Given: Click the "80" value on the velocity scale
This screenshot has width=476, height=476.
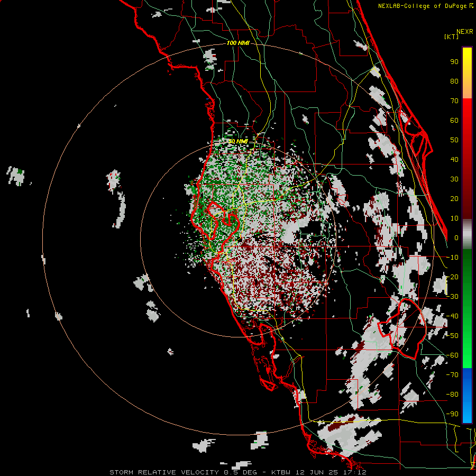Looking at the screenshot, I should pyautogui.click(x=454, y=81).
